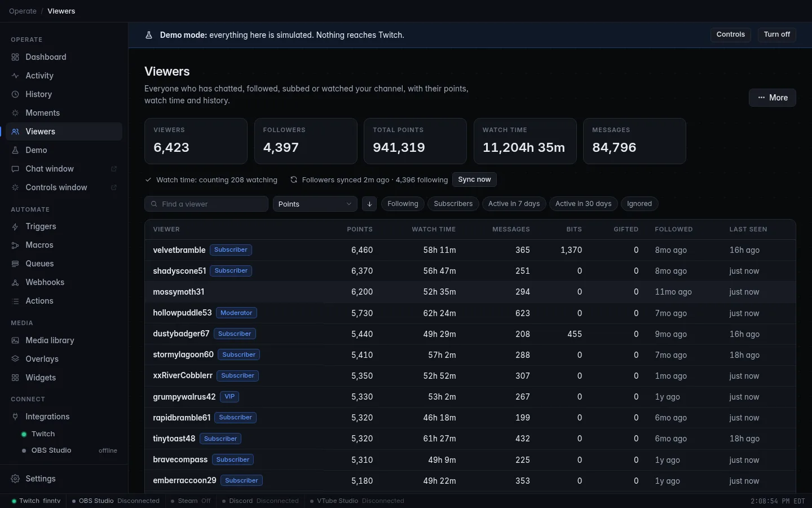Select Viewers in the sidebar

[x=64, y=132]
